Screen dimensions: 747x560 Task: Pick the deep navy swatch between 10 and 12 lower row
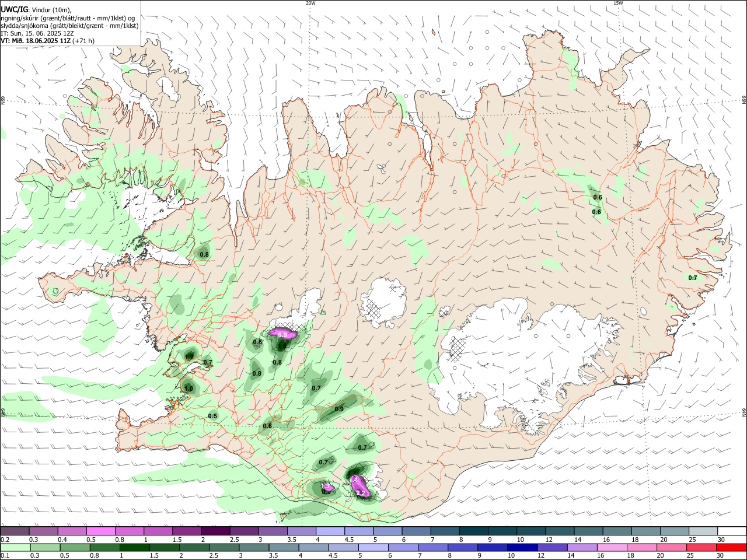coord(522,548)
